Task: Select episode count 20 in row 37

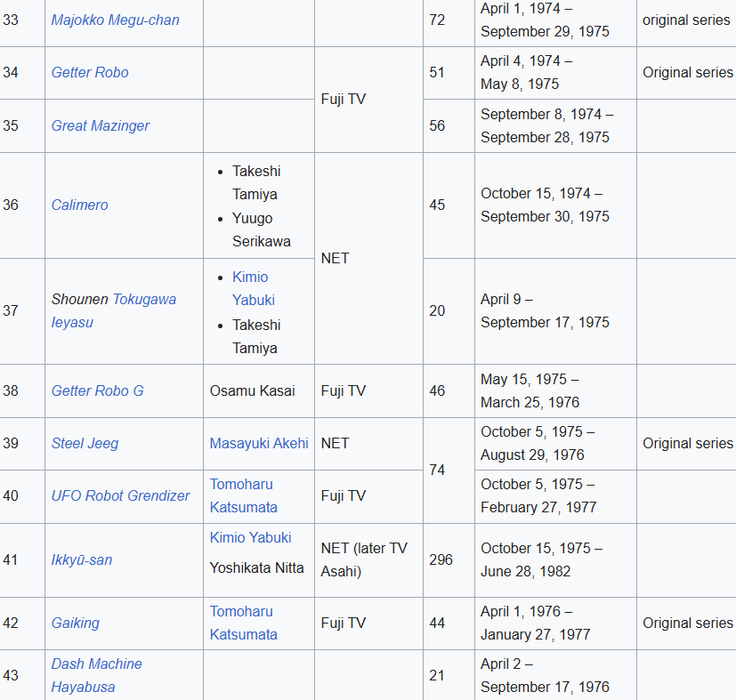Action: click(437, 310)
